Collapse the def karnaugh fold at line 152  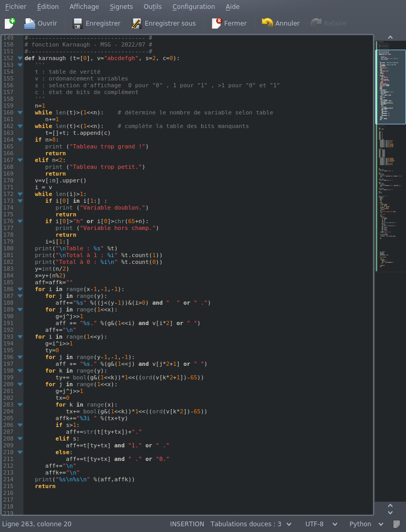[x=20, y=58]
